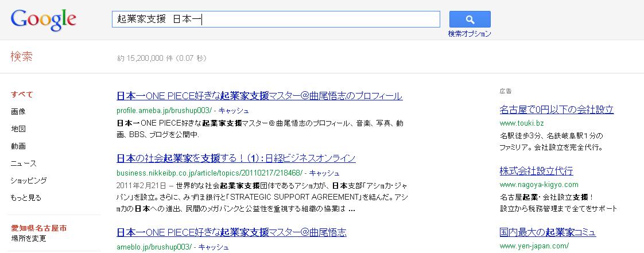The width and height of the screenshot is (644, 253).
Task: Click the Google logo
Action: (44, 20)
